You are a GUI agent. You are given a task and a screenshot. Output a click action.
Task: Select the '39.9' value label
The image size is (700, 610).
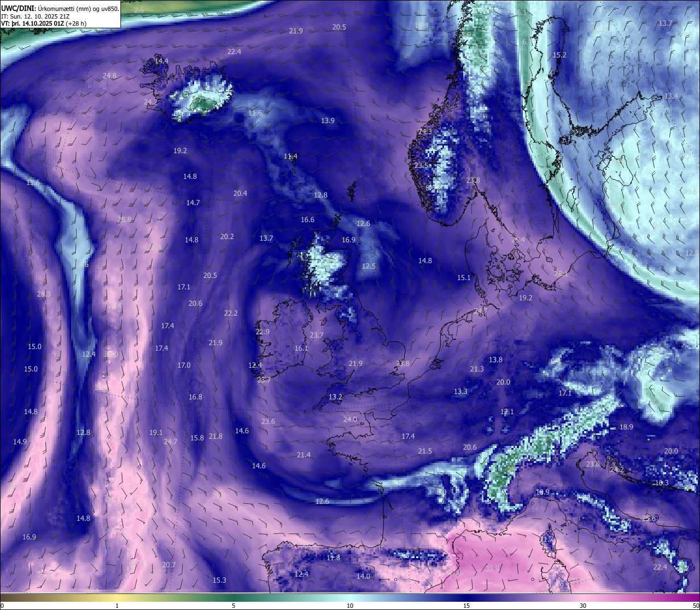click(x=492, y=568)
